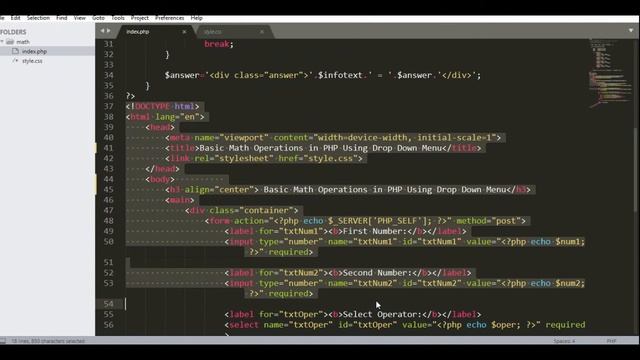Open the tab list dropdown arrow
This screenshot has height=360, width=640.
coord(631,31)
